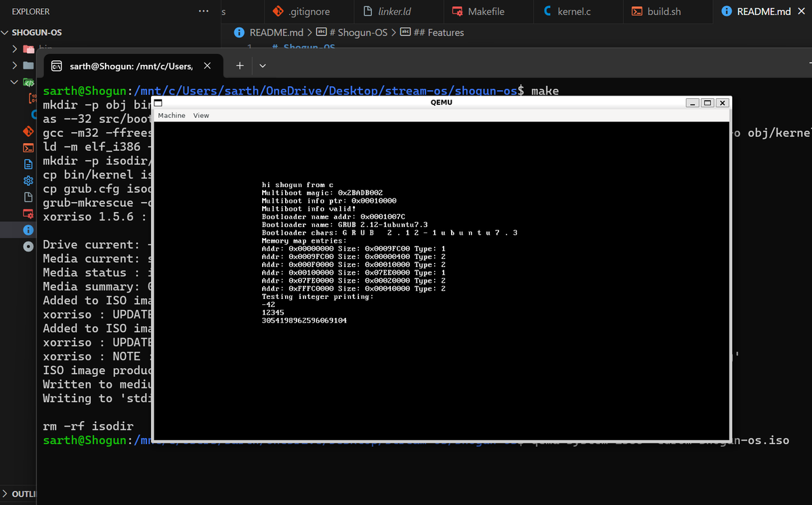Switch to the .gitignore editor tab
This screenshot has width=812, height=505.
[x=309, y=12]
